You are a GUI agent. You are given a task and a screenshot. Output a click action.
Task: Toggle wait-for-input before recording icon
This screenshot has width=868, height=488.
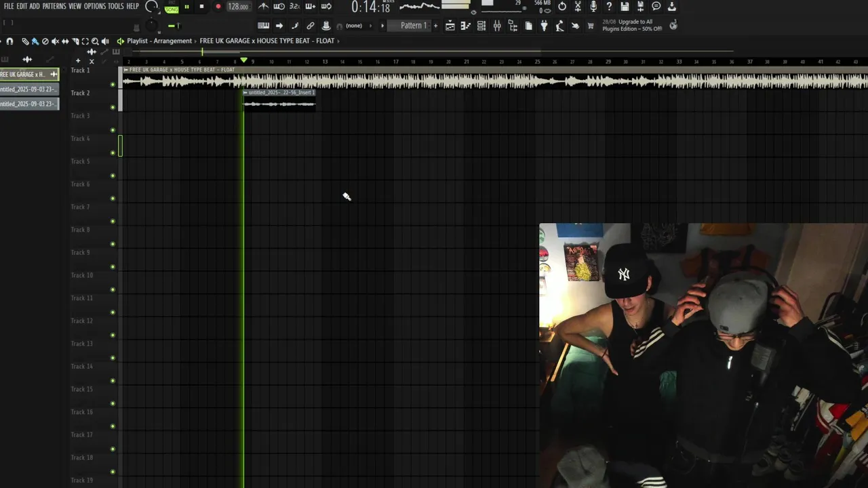(279, 7)
